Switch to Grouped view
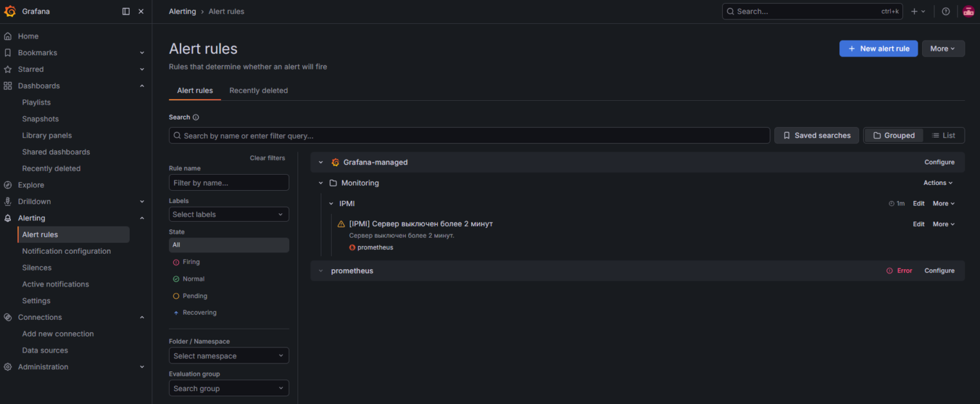The width and height of the screenshot is (980, 404). [894, 136]
